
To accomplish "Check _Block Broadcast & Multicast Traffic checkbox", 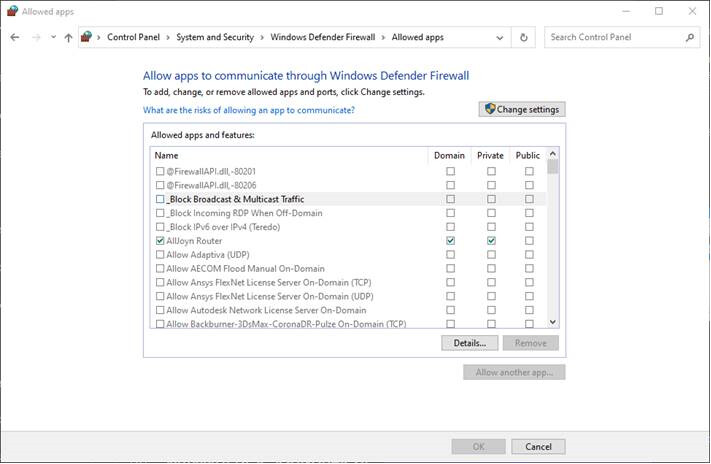I will click(160, 199).
